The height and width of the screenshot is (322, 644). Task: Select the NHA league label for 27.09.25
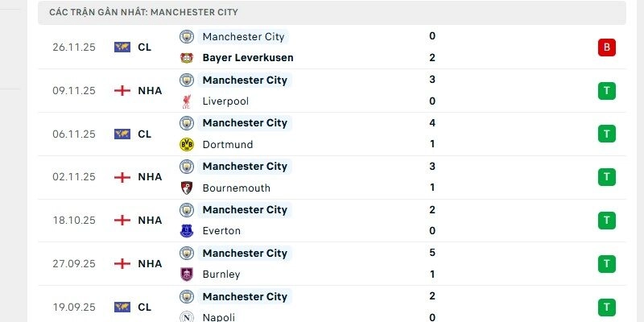tap(150, 263)
